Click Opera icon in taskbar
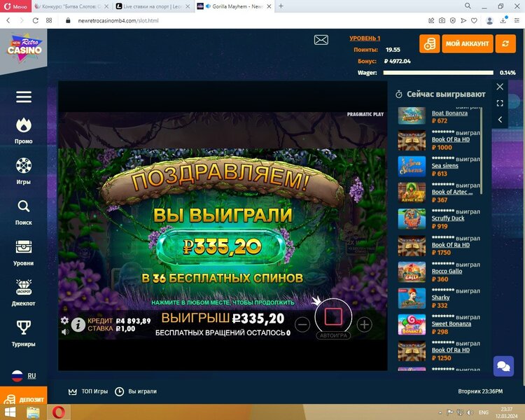 59,412
